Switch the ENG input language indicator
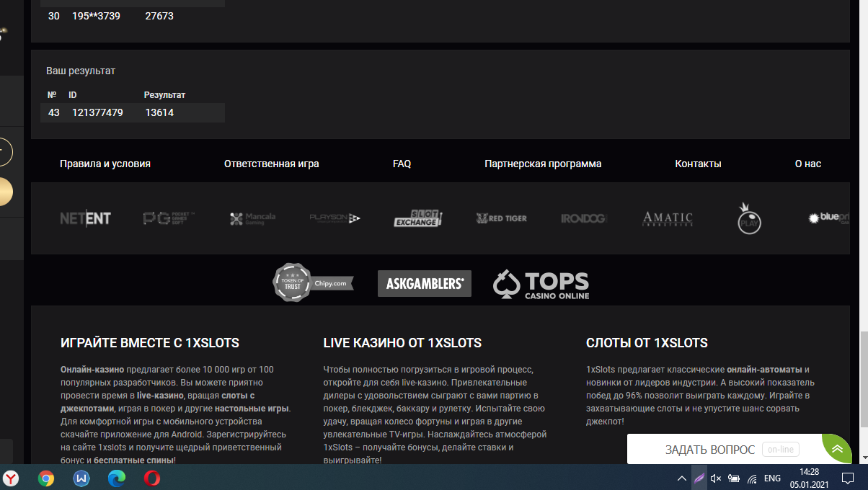Image resolution: width=868 pixels, height=490 pixels. (x=773, y=478)
